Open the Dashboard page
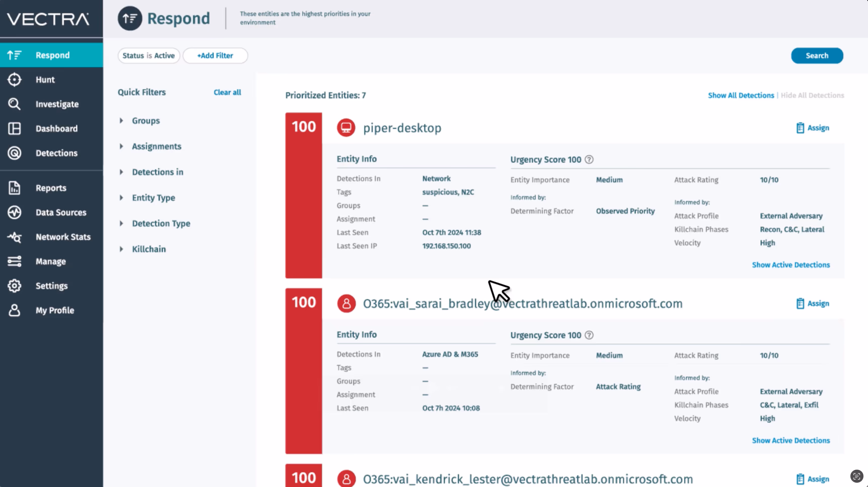868x487 pixels. coord(57,129)
